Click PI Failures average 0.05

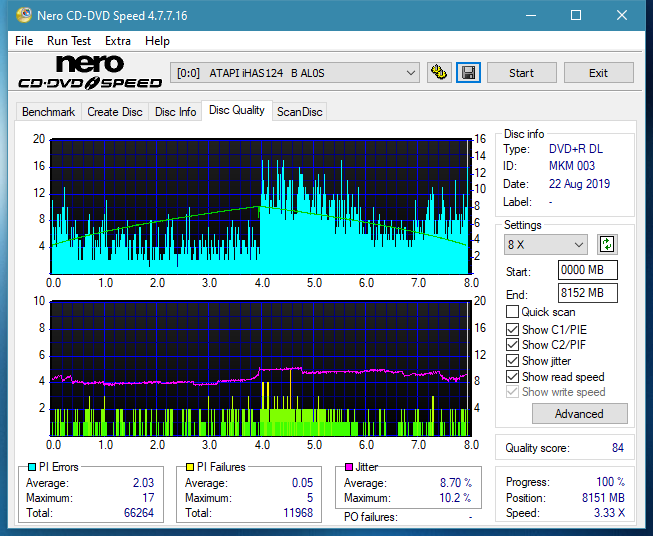302,483
